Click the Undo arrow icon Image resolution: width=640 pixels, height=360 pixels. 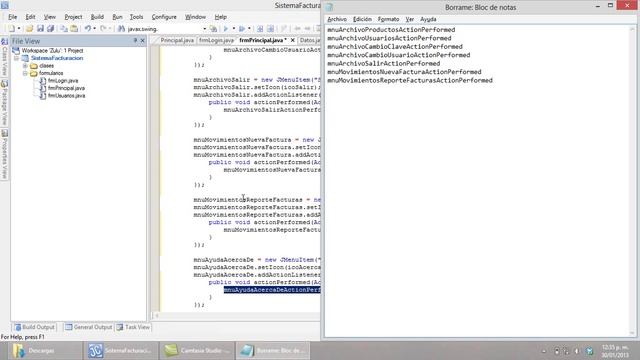[x=87, y=29]
